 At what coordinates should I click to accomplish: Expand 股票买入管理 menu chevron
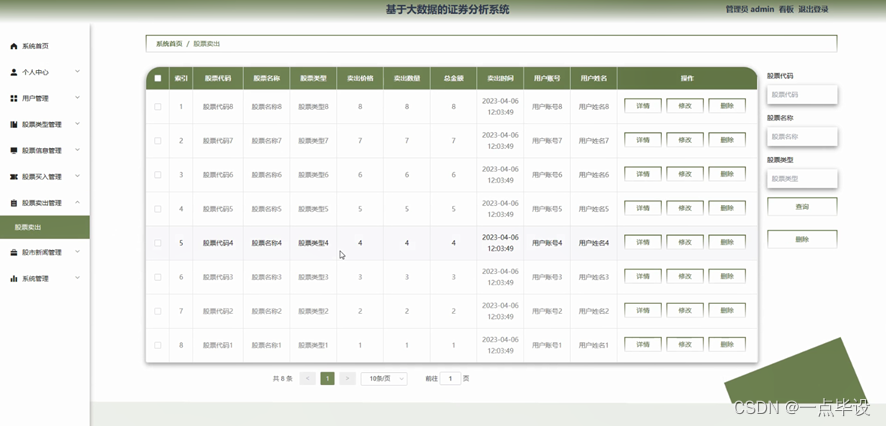coord(77,176)
